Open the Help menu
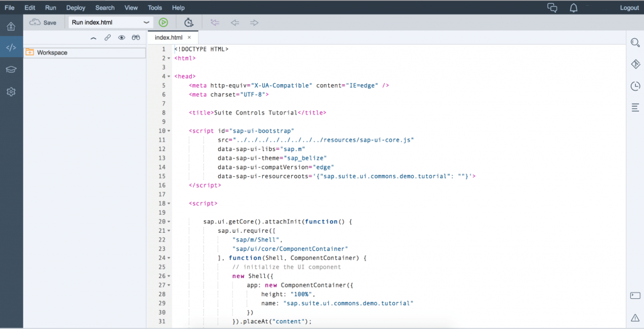The image size is (644, 329). click(x=178, y=8)
